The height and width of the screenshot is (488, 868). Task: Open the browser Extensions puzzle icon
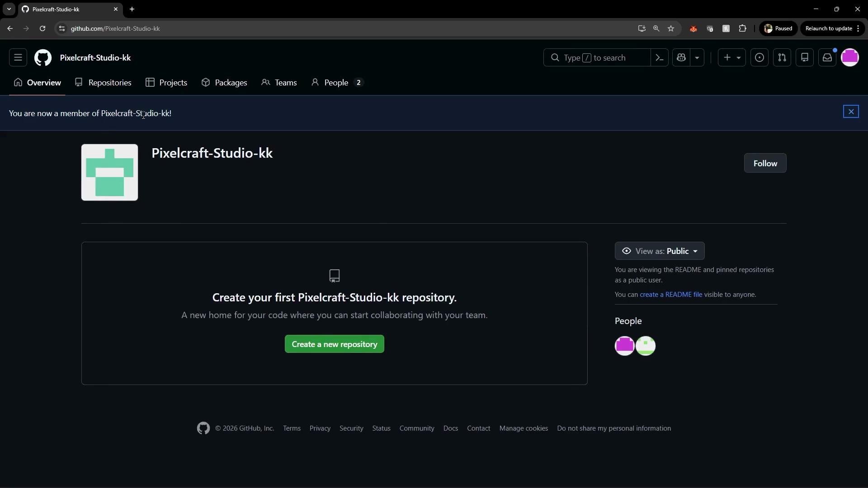(742, 28)
